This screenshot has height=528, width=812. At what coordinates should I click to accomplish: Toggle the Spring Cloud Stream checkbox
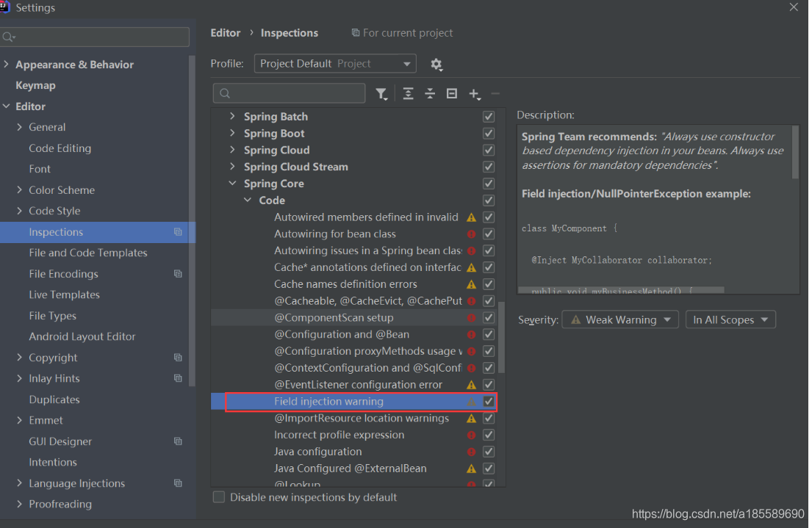point(489,167)
